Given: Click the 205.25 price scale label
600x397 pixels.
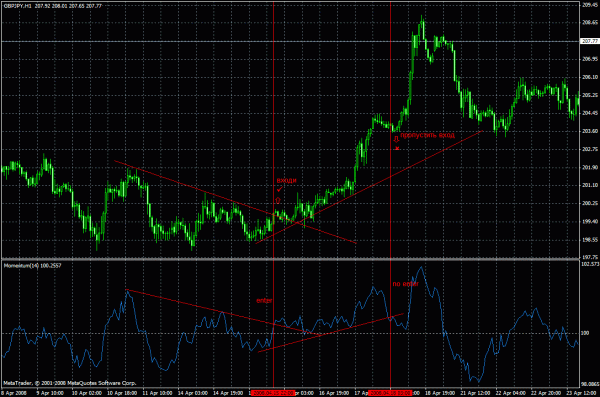Looking at the screenshot, I should tap(590, 95).
